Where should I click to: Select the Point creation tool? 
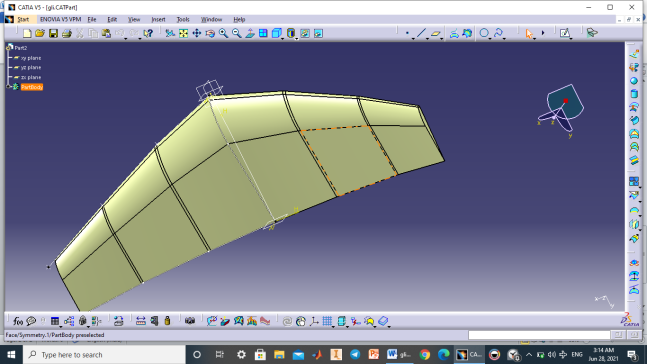click(x=407, y=33)
